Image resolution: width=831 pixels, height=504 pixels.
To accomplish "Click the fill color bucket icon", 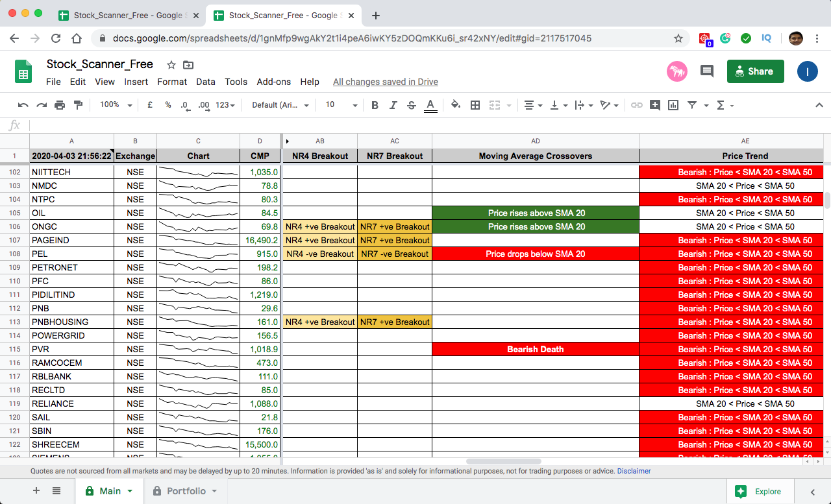I will pos(455,105).
